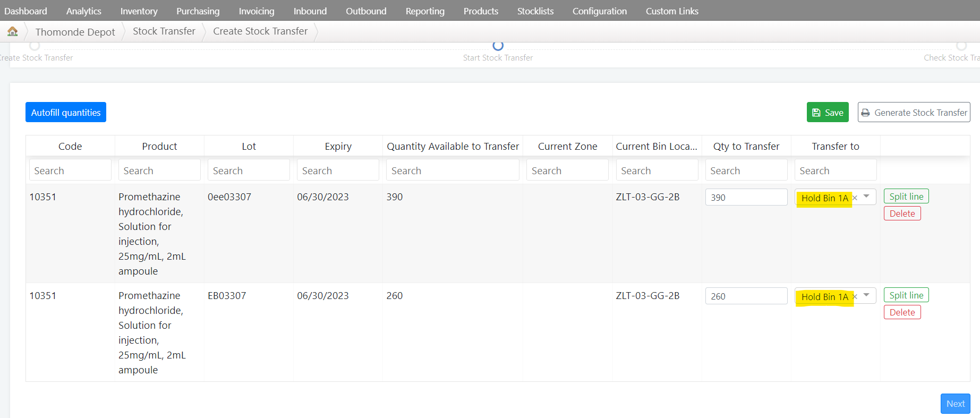Click Create Stock Transfer breadcrumb
The height and width of the screenshot is (418, 980).
[x=260, y=31]
